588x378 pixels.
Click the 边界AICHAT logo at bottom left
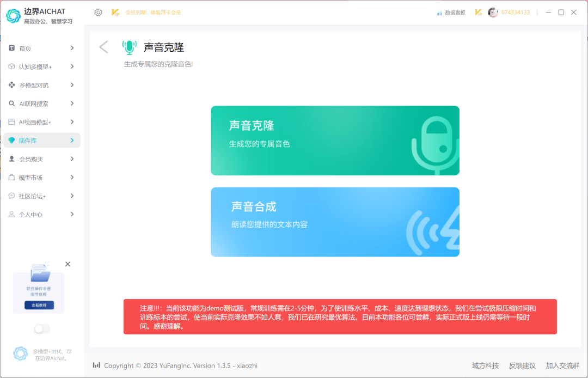[20, 353]
